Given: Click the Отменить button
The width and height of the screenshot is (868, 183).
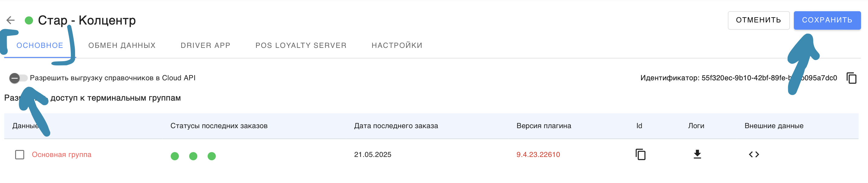Looking at the screenshot, I should coord(758,20).
